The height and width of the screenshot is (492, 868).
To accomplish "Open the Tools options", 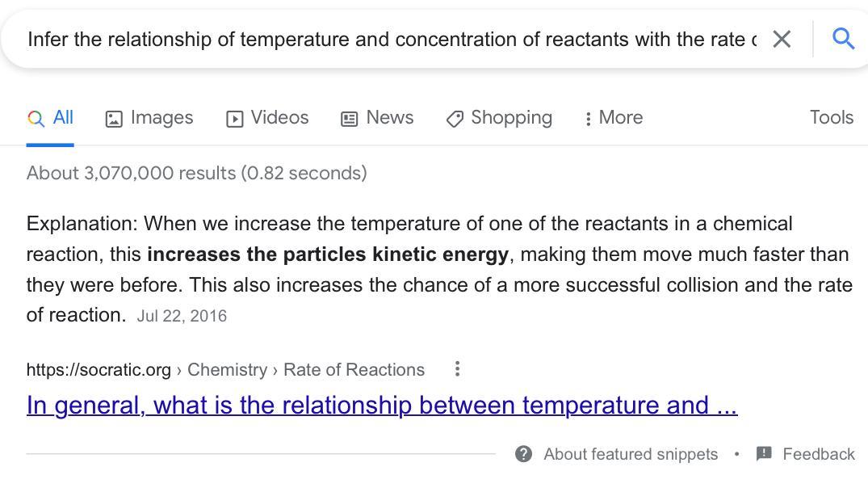I will coord(831,117).
